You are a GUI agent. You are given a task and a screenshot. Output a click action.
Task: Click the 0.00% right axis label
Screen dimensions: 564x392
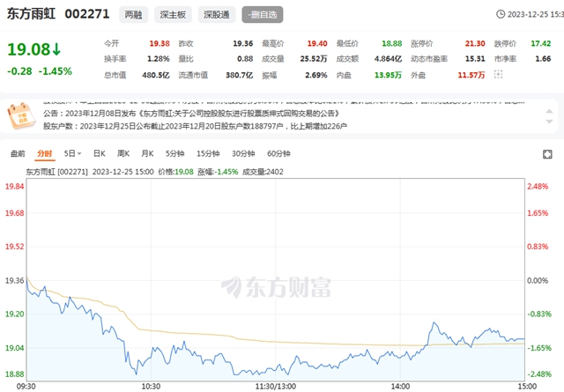tap(538, 280)
